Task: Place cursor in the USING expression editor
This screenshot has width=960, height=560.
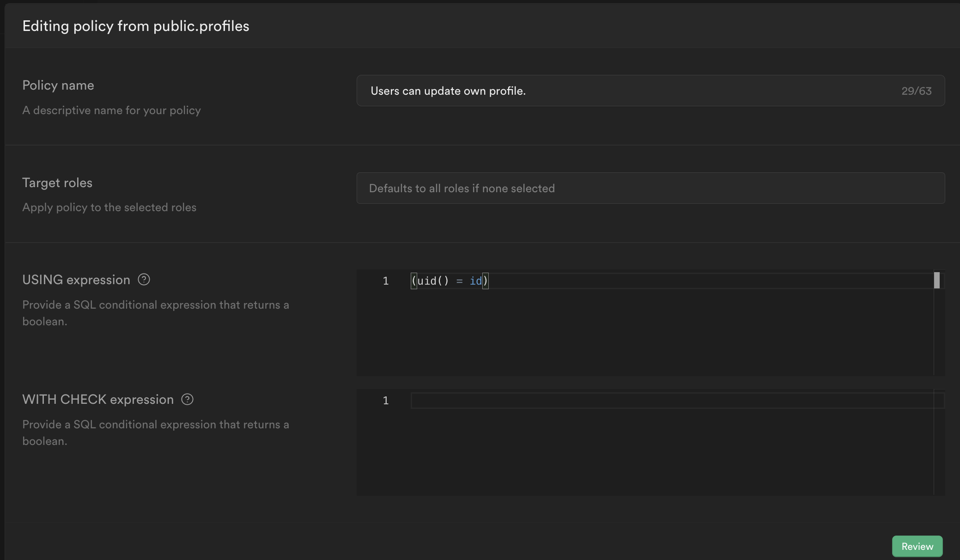Action: (x=601, y=280)
